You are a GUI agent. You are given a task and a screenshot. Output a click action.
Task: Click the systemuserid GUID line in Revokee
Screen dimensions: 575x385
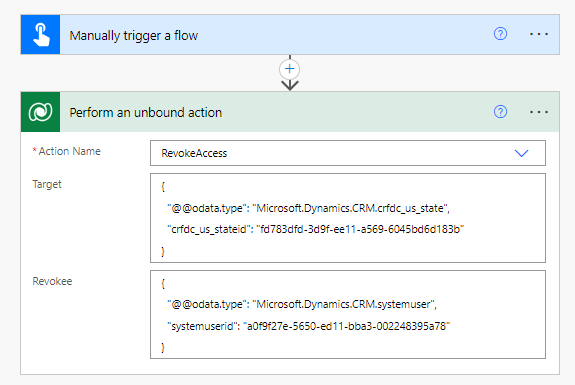308,326
